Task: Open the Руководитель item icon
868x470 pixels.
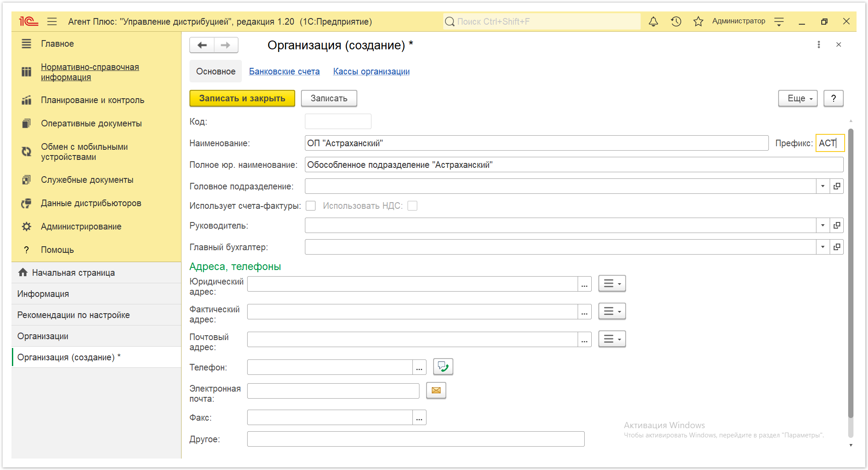Action: 837,226
